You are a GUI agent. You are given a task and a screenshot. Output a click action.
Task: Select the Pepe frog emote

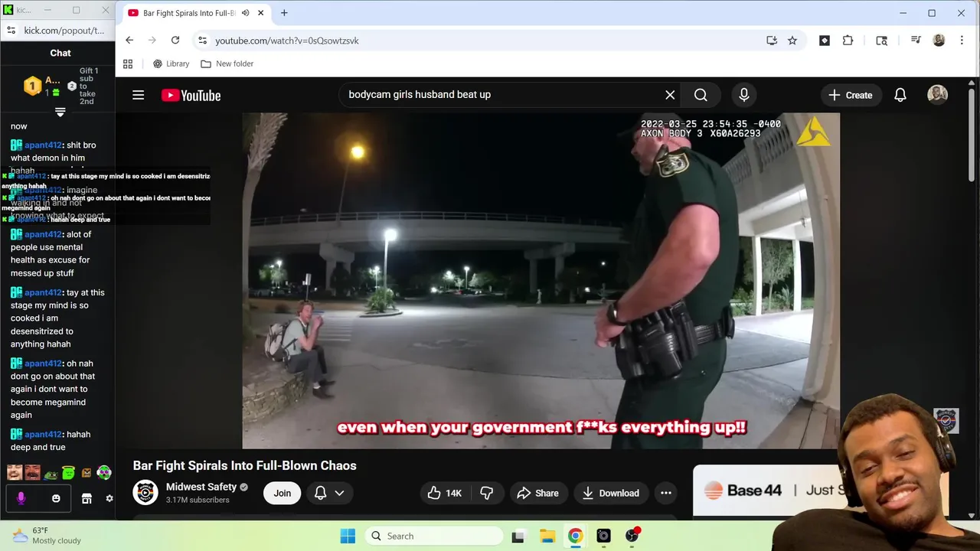click(51, 474)
